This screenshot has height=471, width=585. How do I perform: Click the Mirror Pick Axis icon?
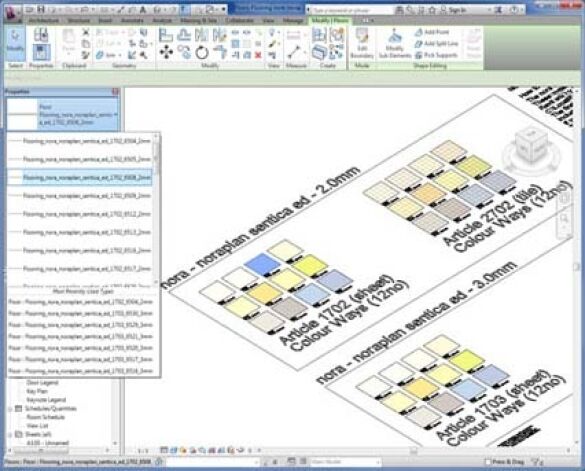click(x=202, y=35)
